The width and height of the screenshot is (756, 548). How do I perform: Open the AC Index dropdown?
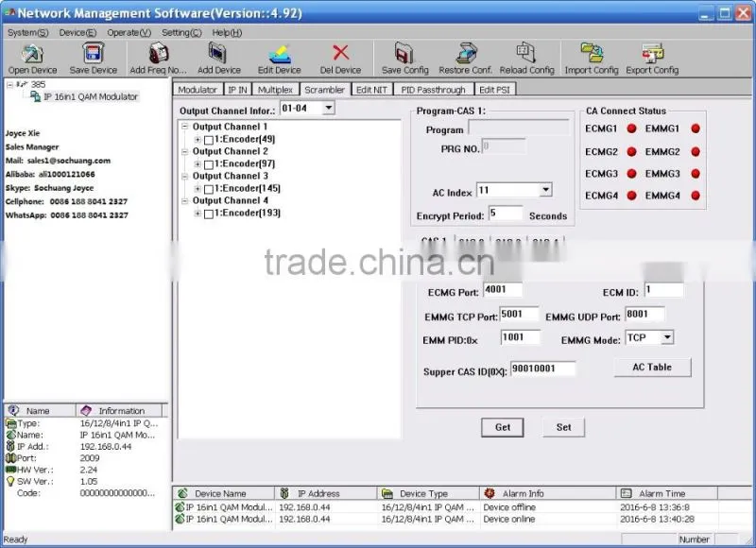[545, 189]
